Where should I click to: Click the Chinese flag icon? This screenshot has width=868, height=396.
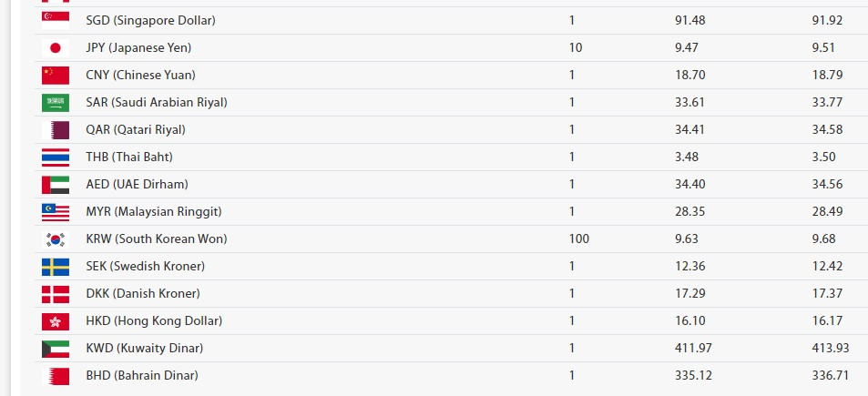(56, 76)
